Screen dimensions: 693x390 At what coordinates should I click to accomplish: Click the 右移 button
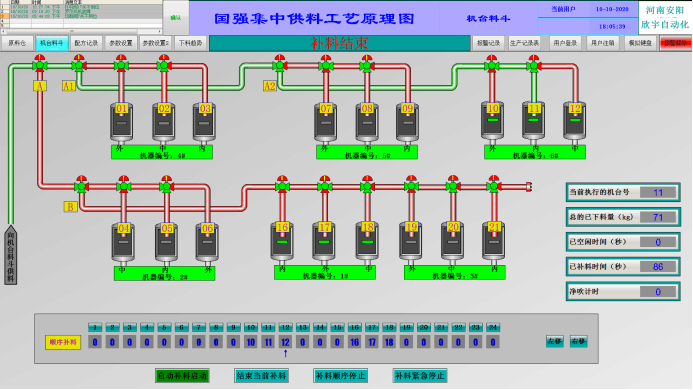coord(579,341)
